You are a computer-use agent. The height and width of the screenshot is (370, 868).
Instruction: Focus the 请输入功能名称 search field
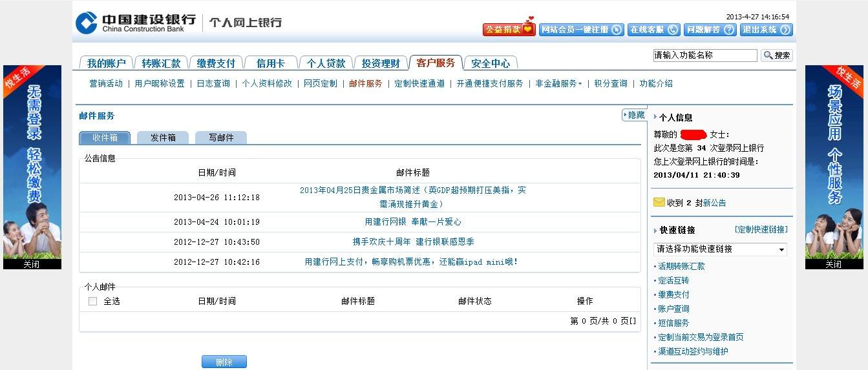click(x=705, y=56)
